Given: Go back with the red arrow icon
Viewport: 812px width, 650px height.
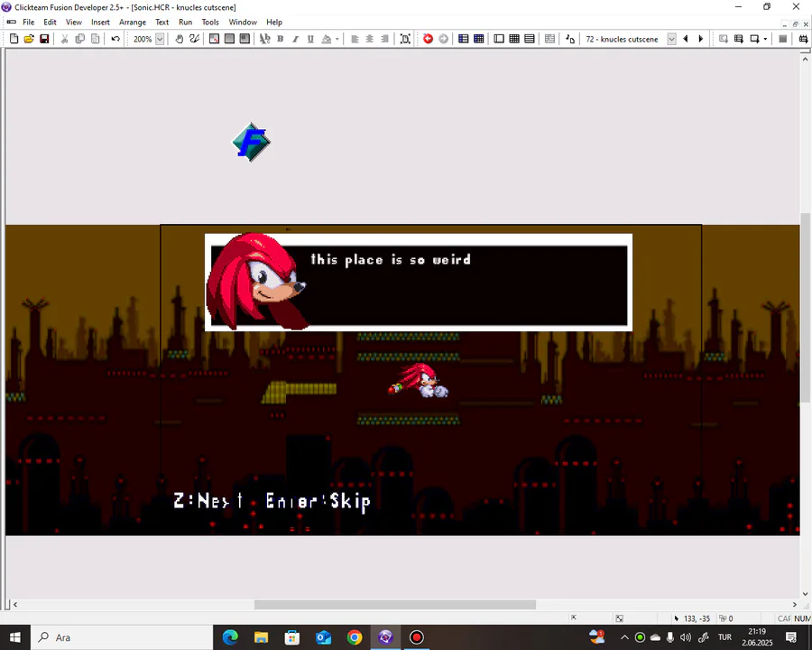Looking at the screenshot, I should point(429,39).
